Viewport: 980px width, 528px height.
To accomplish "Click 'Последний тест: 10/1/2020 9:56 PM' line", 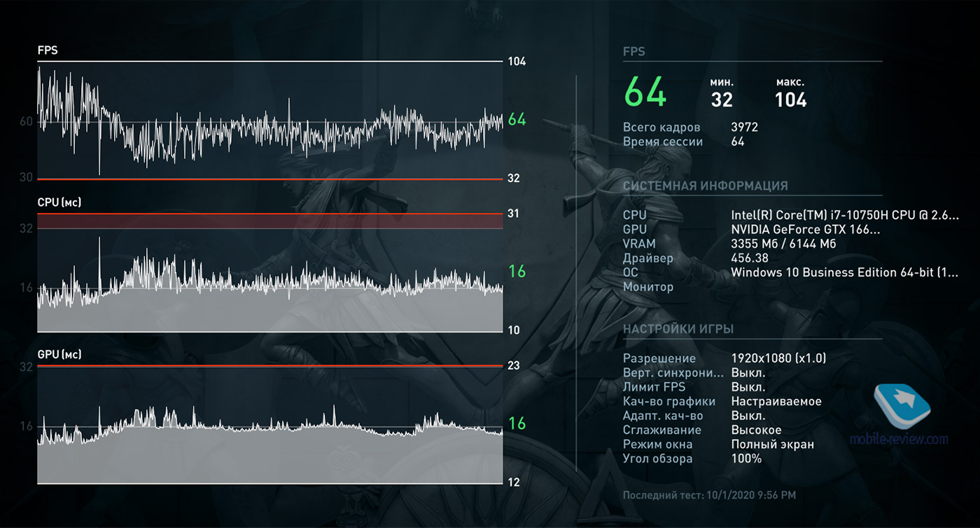I will point(709,495).
